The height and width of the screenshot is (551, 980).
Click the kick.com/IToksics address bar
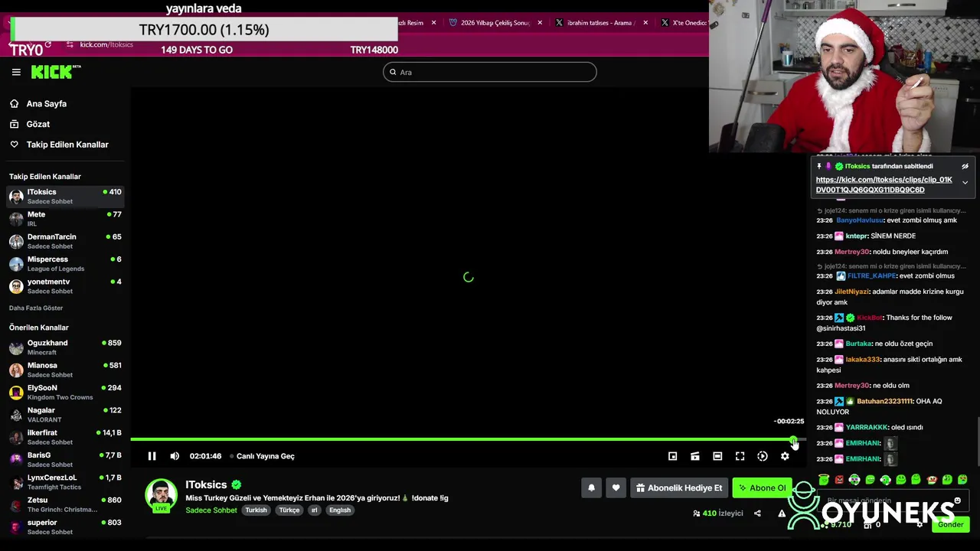(x=106, y=44)
